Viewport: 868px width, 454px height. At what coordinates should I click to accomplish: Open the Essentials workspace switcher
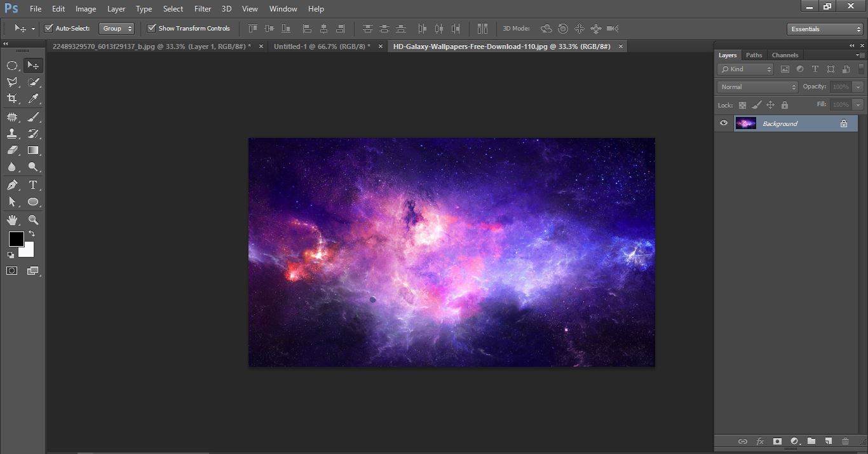coord(824,29)
